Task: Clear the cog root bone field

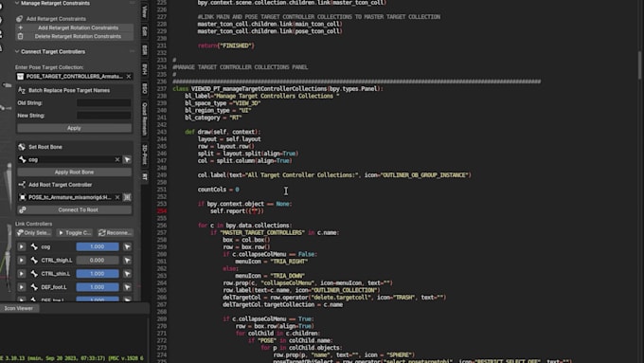Action: [117, 159]
